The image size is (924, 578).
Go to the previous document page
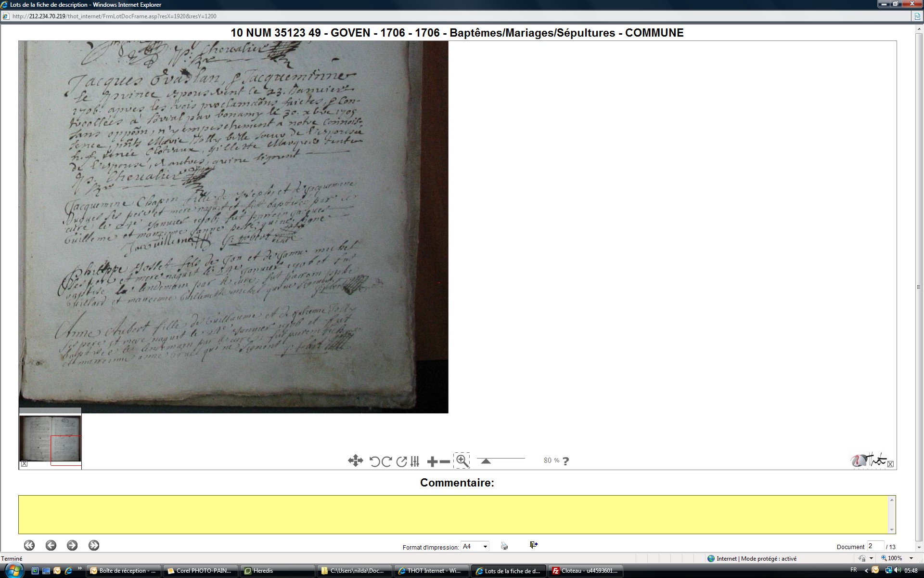51,545
